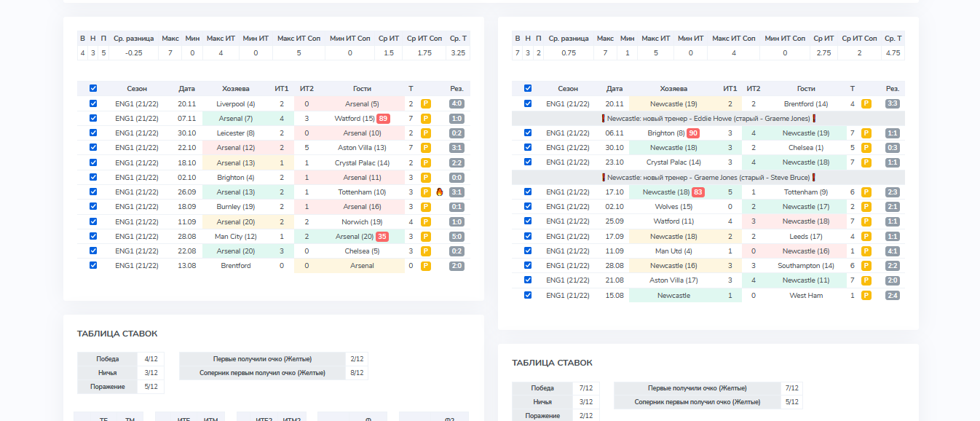Image resolution: width=980 pixels, height=421 pixels.
Task: Click the fire icon in the Arsenal–Tottenham row
Action: coord(439,192)
